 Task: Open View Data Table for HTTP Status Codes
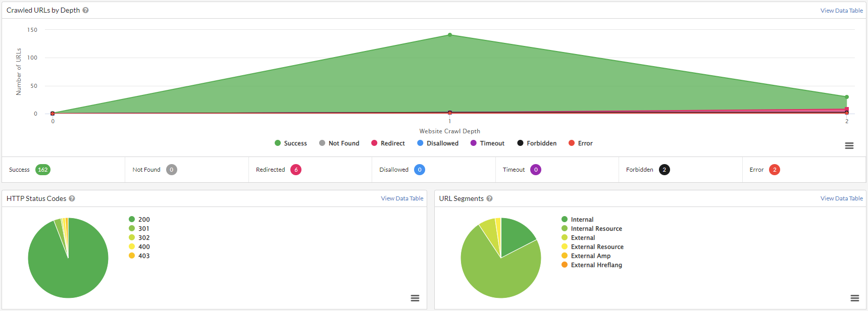pos(402,198)
